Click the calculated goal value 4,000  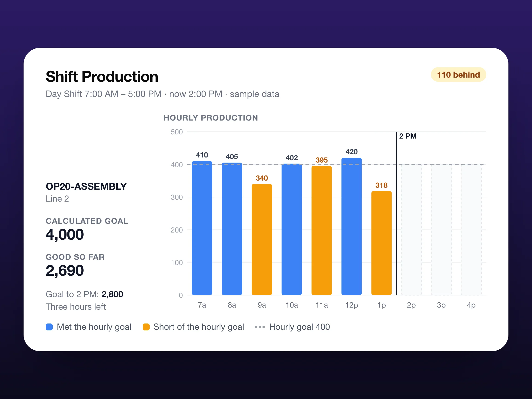[65, 235]
